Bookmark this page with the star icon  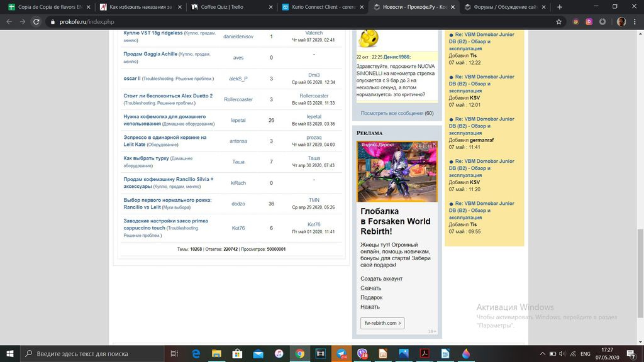tap(558, 21)
